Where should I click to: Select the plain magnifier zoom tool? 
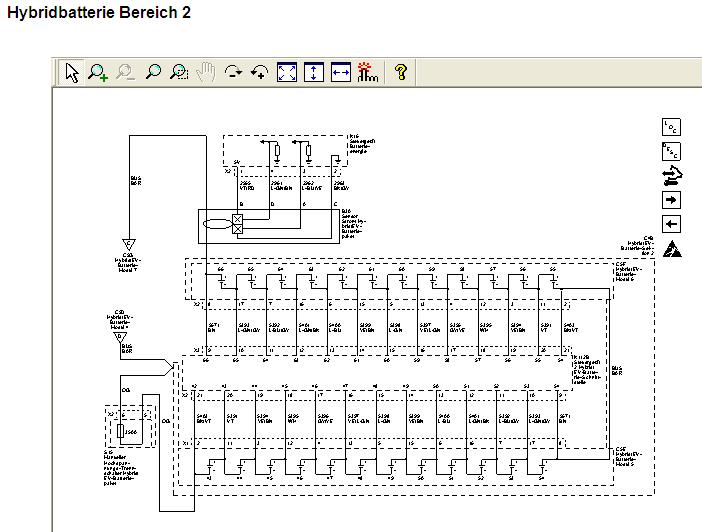pos(153,72)
